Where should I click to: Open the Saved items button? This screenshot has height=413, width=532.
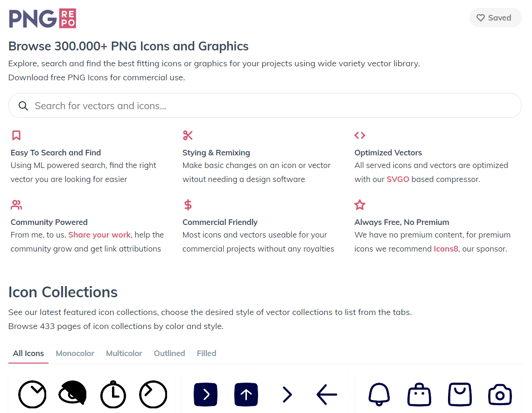(x=495, y=18)
